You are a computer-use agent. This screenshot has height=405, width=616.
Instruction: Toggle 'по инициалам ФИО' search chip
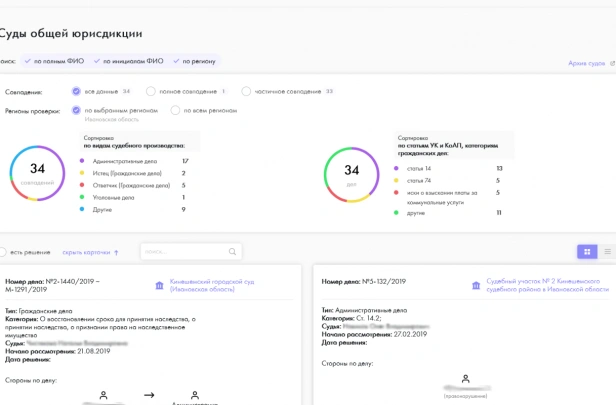point(129,61)
